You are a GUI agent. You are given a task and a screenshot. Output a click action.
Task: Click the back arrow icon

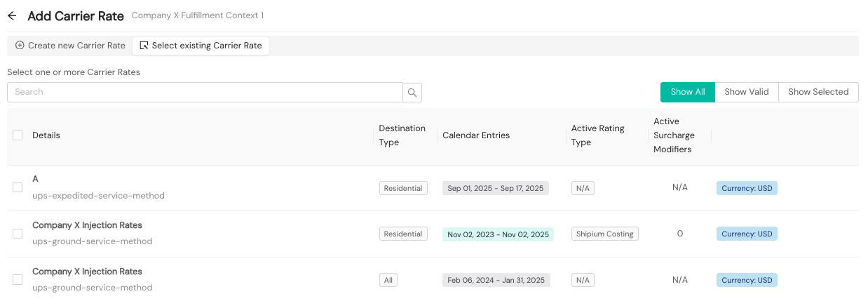pyautogui.click(x=12, y=16)
